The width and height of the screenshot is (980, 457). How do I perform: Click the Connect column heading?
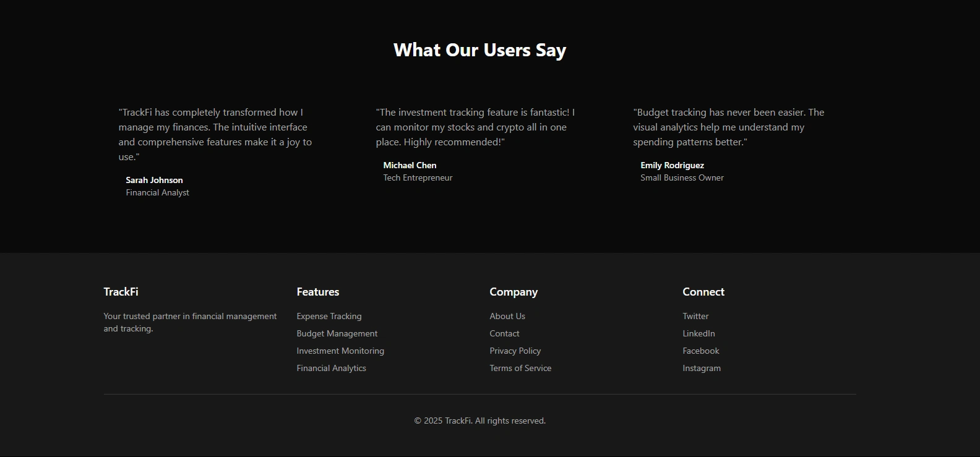(703, 292)
